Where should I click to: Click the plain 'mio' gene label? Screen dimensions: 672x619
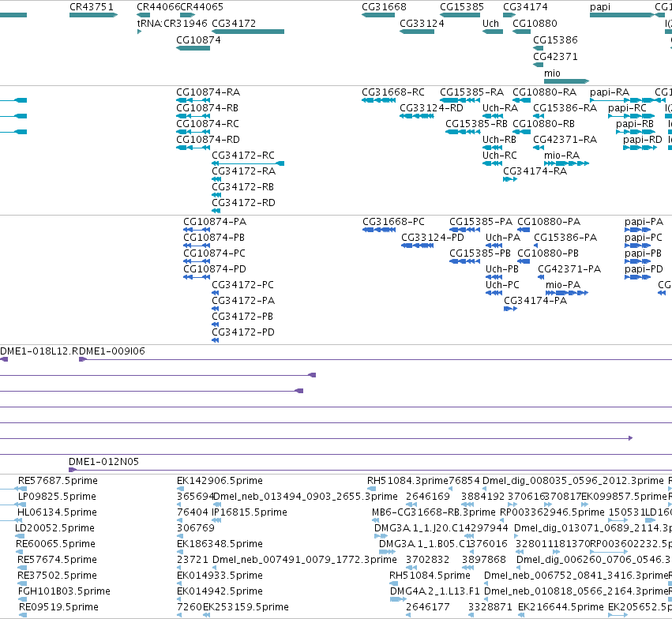pyautogui.click(x=552, y=73)
